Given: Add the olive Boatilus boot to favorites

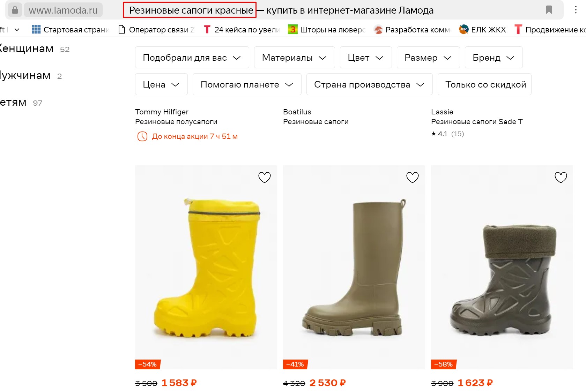Looking at the screenshot, I should tap(412, 178).
